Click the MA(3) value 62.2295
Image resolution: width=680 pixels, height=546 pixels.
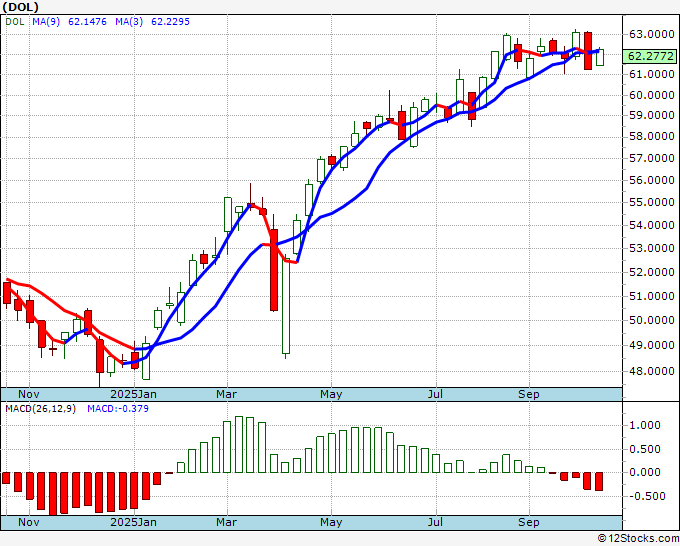[x=170, y=22]
